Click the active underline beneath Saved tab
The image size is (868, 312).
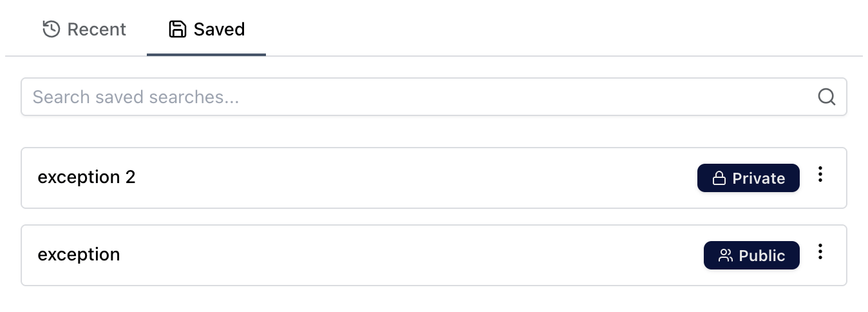pos(206,55)
